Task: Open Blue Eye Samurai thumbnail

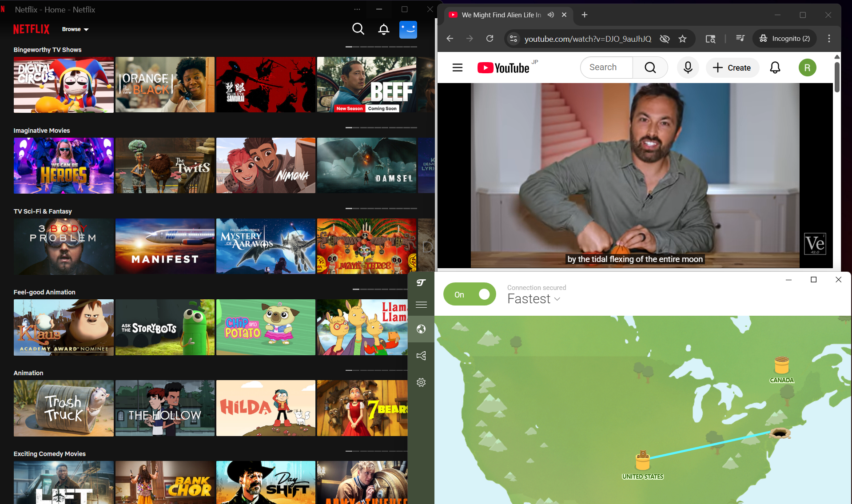Action: (266, 84)
